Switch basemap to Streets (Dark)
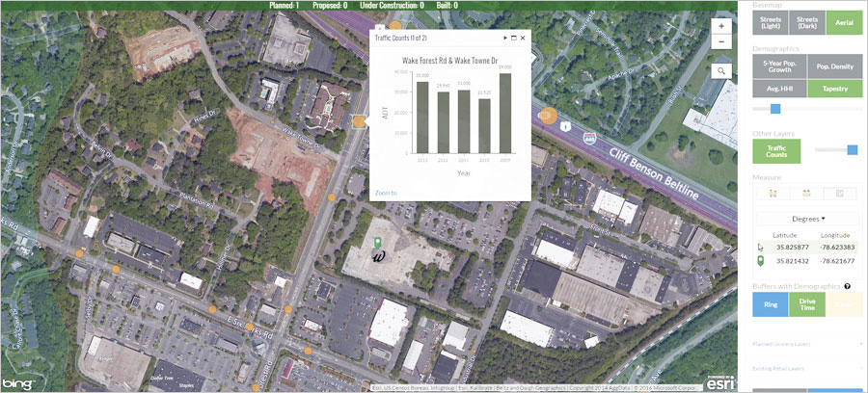 807,23
